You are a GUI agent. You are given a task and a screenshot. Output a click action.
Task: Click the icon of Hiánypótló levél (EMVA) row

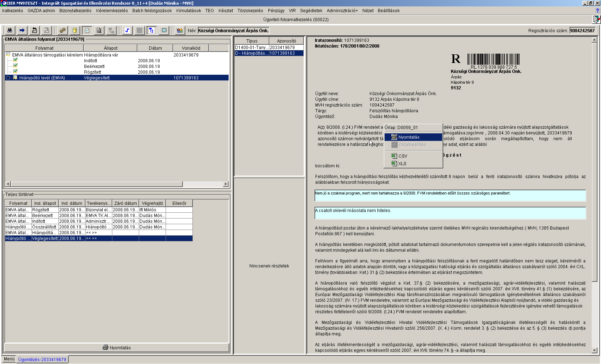click(15, 78)
